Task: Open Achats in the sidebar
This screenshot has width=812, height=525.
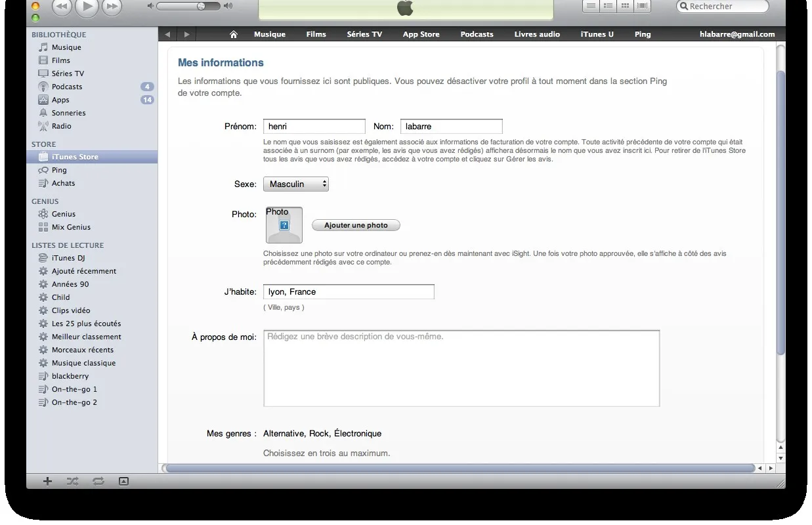Action: (63, 183)
